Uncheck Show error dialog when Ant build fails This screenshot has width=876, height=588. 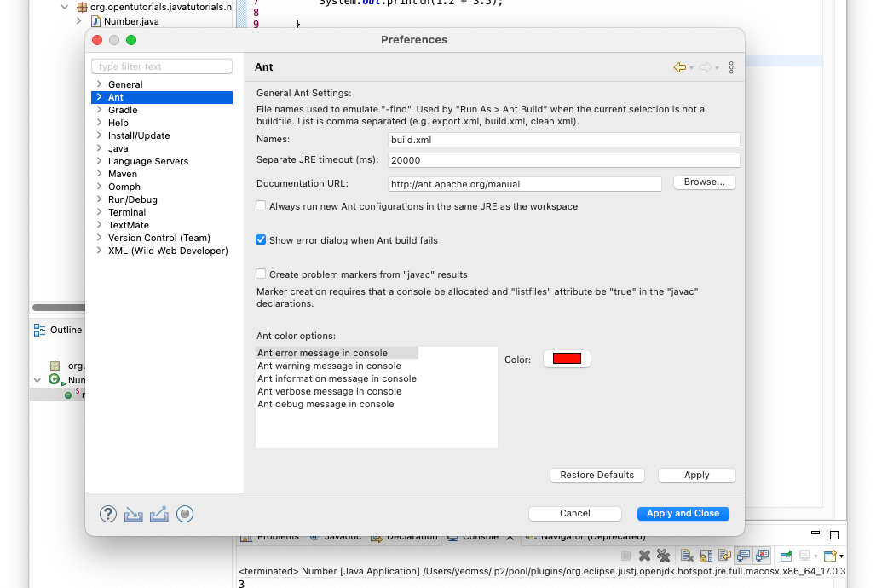(261, 239)
